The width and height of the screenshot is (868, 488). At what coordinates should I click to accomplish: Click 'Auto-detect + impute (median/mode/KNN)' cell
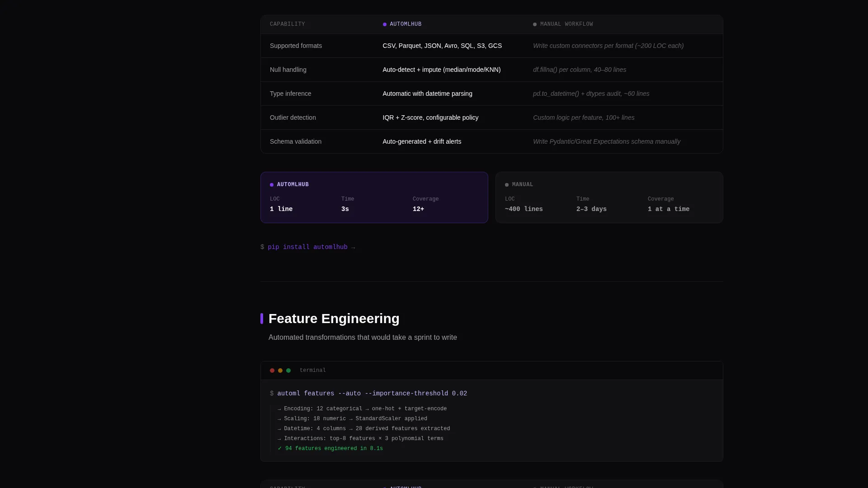[442, 70]
